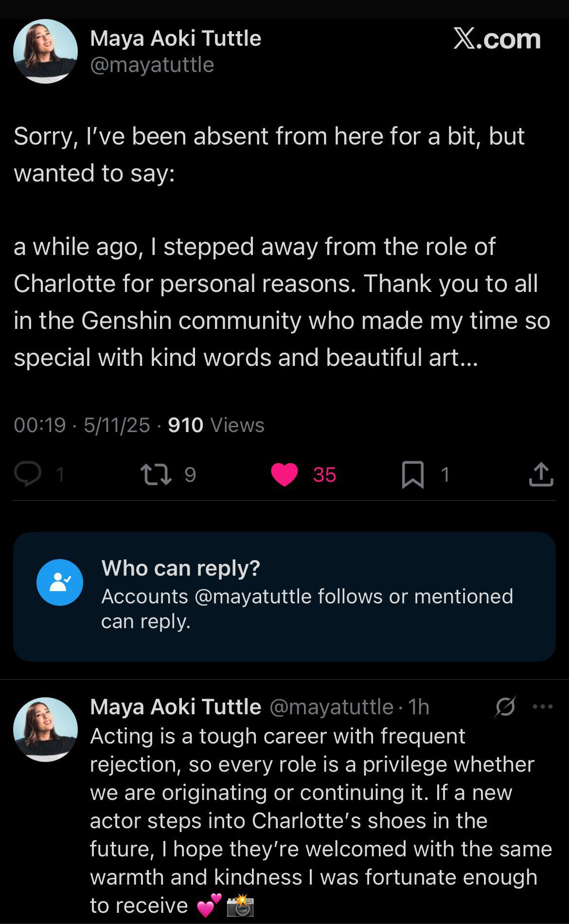Click the blue Who can reply person icon
The width and height of the screenshot is (569, 924).
point(60,582)
